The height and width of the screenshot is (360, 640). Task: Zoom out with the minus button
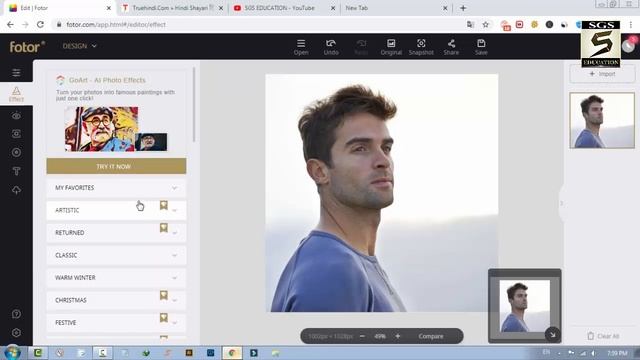click(x=362, y=336)
